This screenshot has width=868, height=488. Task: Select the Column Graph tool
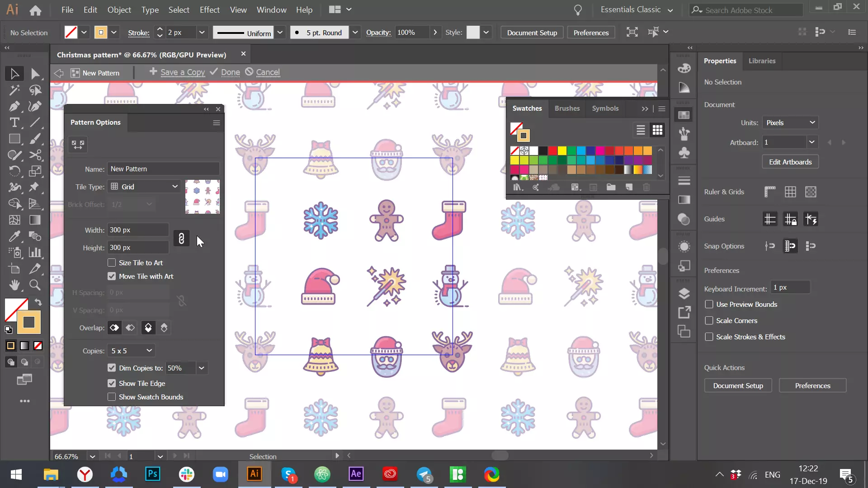35,252
